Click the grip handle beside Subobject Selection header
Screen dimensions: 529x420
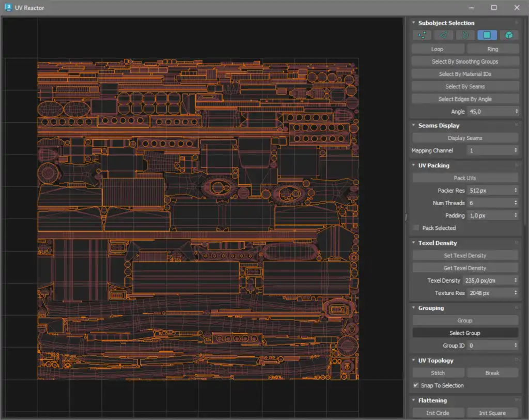(x=516, y=23)
